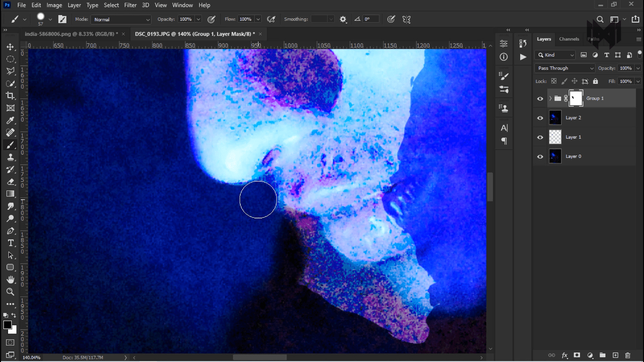Viewport: 644px width, 362px height.
Task: Select the Quick Selection tool
Action: (10, 83)
